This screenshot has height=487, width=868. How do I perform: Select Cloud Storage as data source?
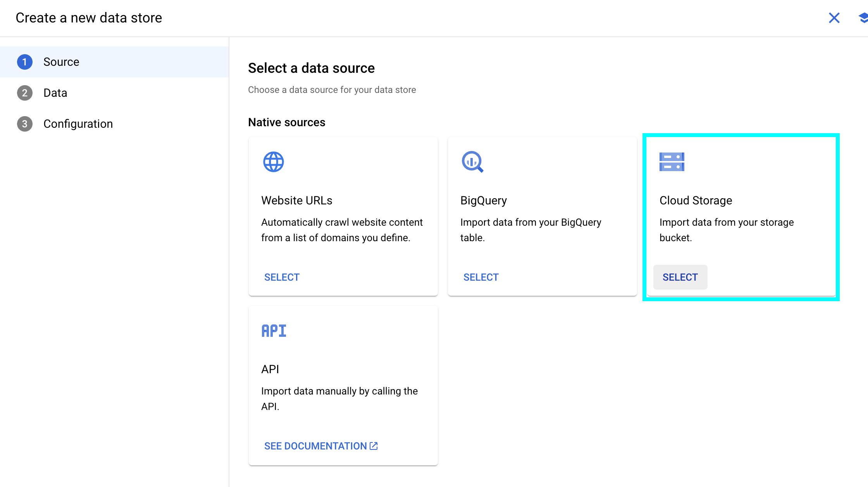click(x=680, y=277)
